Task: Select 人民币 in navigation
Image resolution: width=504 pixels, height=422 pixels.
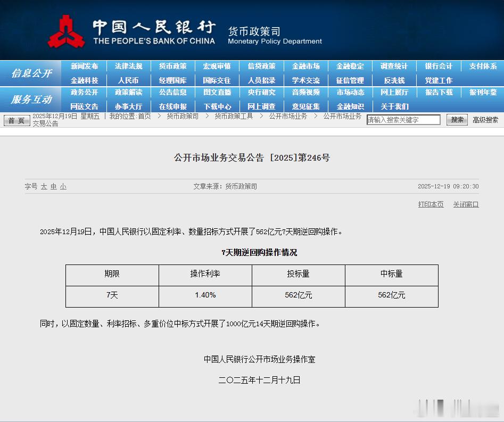Action: tap(128, 80)
